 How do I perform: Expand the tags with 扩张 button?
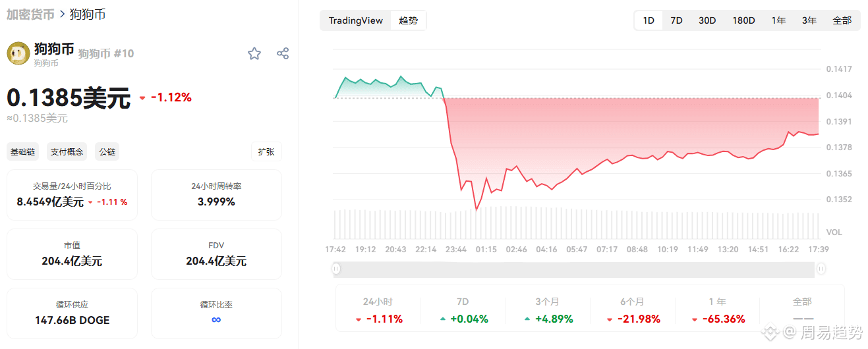pos(266,152)
